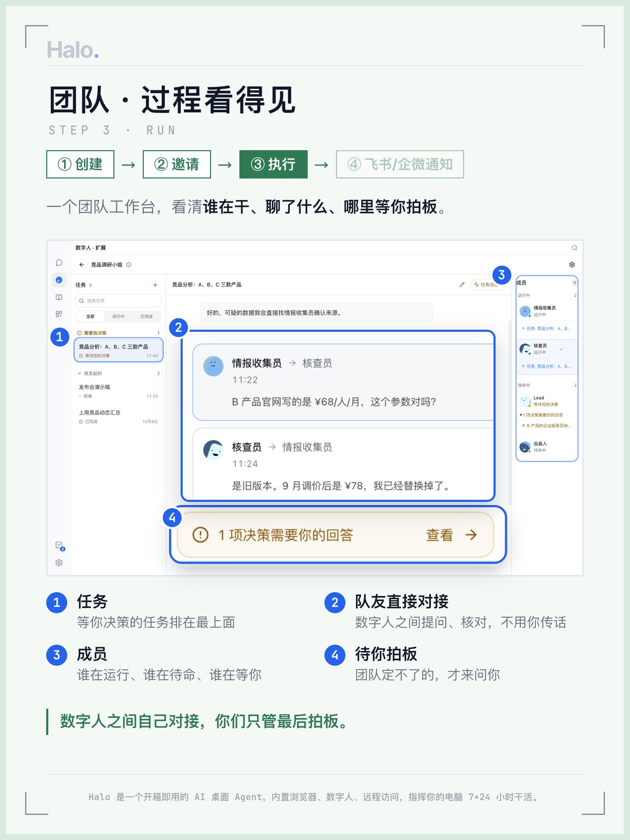630x840 pixels.
Task: Click the chat area vertical scrollbar
Action: point(509,413)
